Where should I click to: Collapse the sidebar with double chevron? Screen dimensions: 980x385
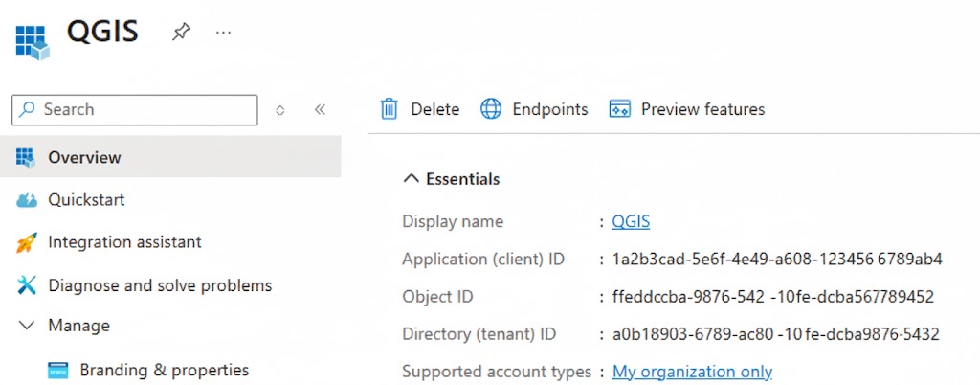coord(320,110)
